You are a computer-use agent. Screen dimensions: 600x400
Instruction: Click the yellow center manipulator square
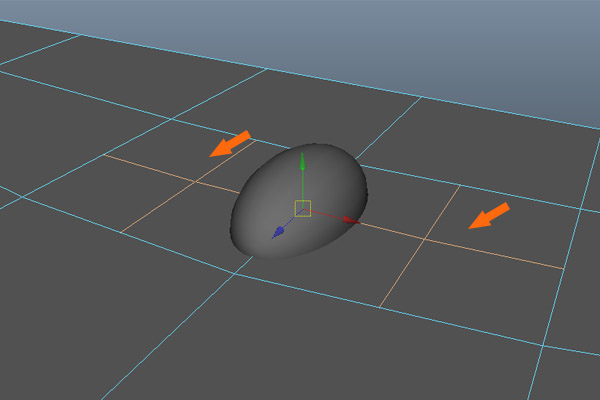coord(303,209)
